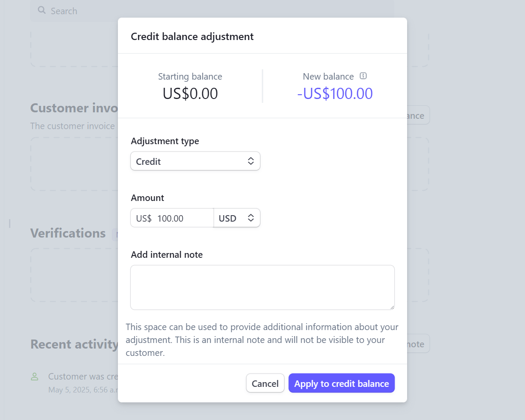Image resolution: width=525 pixels, height=420 pixels.
Task: Click partially hidden button ending in 'note'
Action: coord(417,344)
